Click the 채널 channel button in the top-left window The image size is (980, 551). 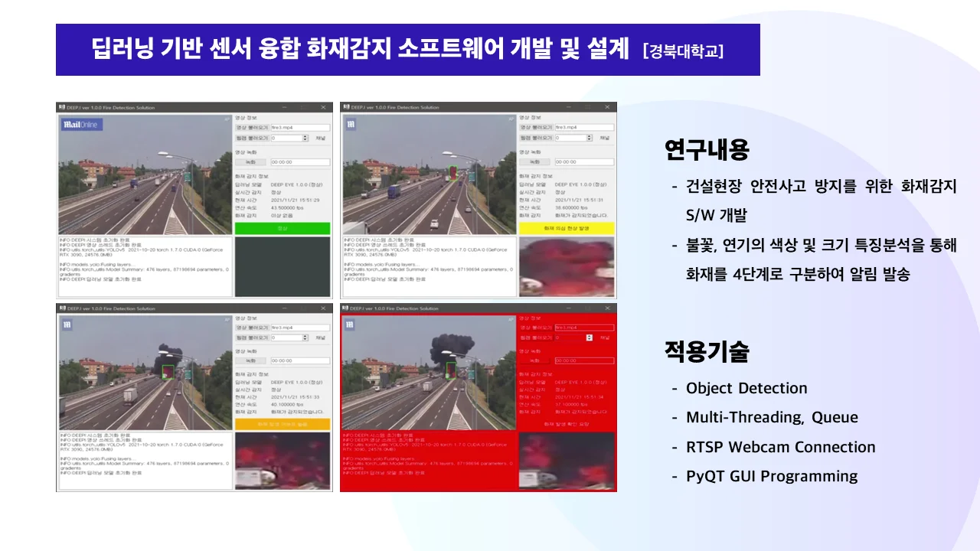[x=320, y=139]
